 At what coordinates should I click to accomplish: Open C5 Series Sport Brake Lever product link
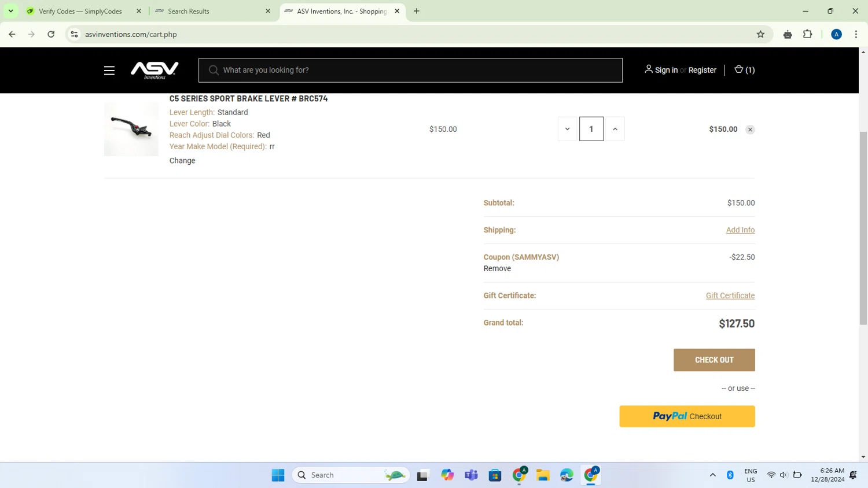248,99
